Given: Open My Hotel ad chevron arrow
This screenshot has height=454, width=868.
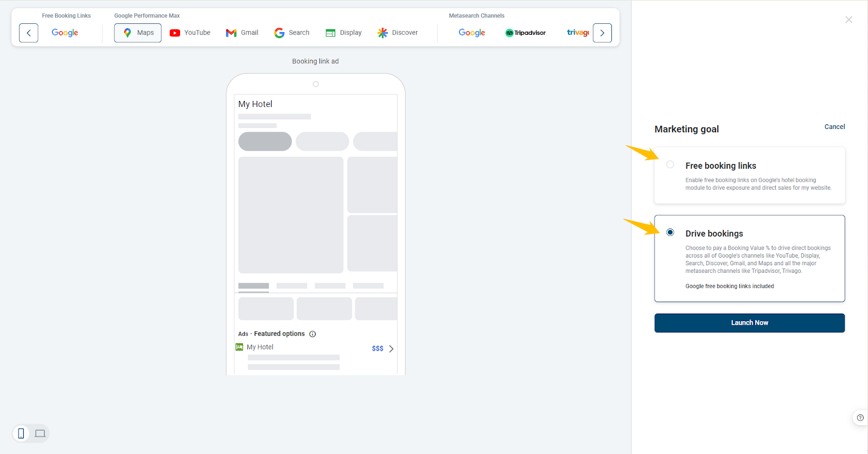Looking at the screenshot, I should tap(391, 349).
